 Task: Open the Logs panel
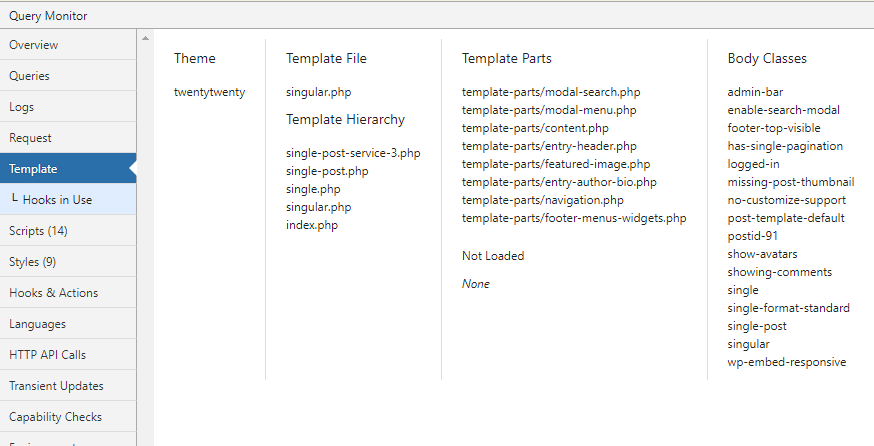click(x=68, y=107)
